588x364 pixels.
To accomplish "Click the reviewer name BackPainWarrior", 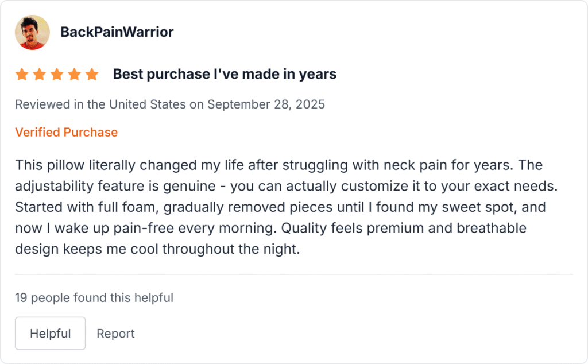I will click(117, 32).
